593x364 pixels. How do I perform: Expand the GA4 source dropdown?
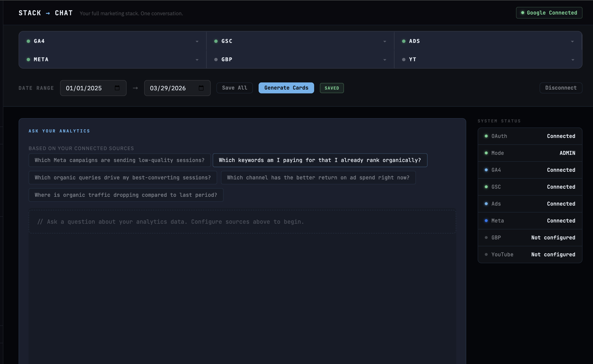(x=197, y=41)
